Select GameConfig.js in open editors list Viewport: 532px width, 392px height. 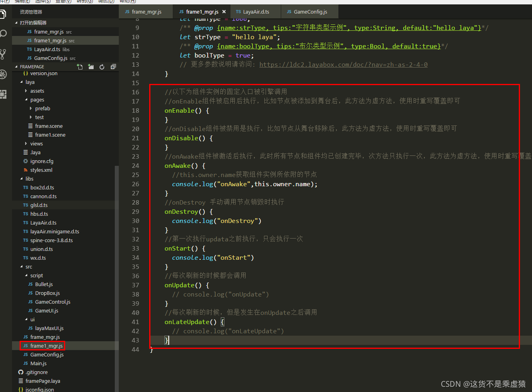65,58
